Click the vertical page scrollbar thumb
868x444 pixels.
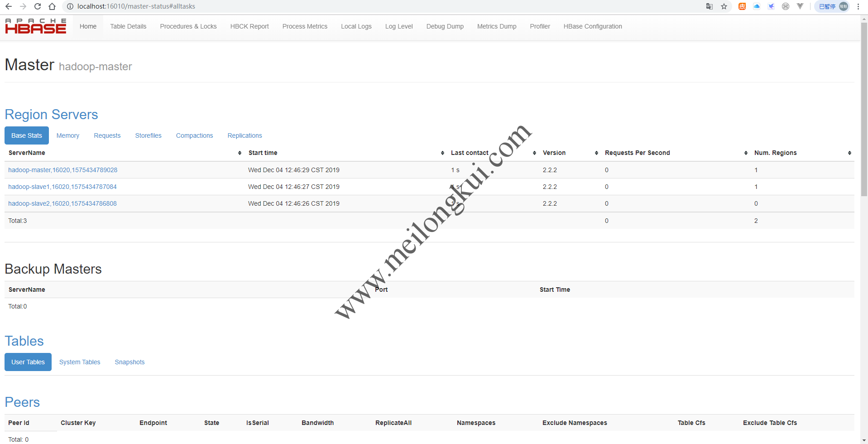pos(864,109)
